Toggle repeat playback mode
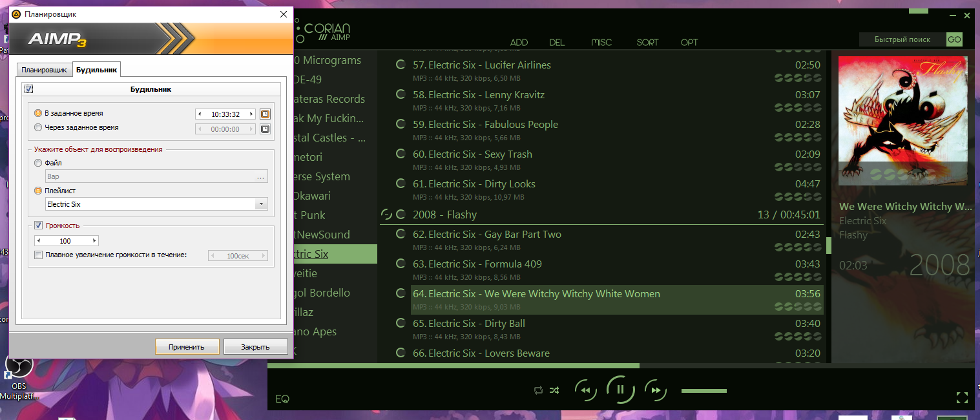Viewport: 980px width, 420px height. 538,390
